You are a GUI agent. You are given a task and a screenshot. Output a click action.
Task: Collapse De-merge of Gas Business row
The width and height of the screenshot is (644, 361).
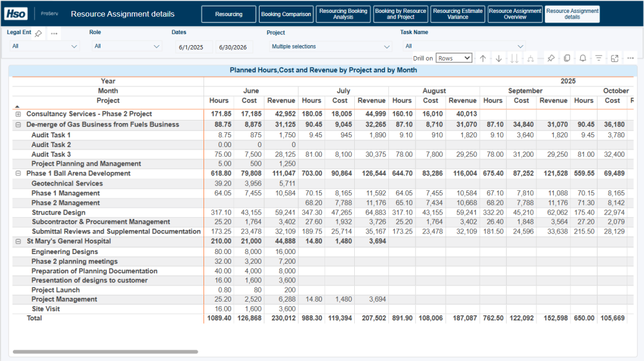tap(18, 124)
